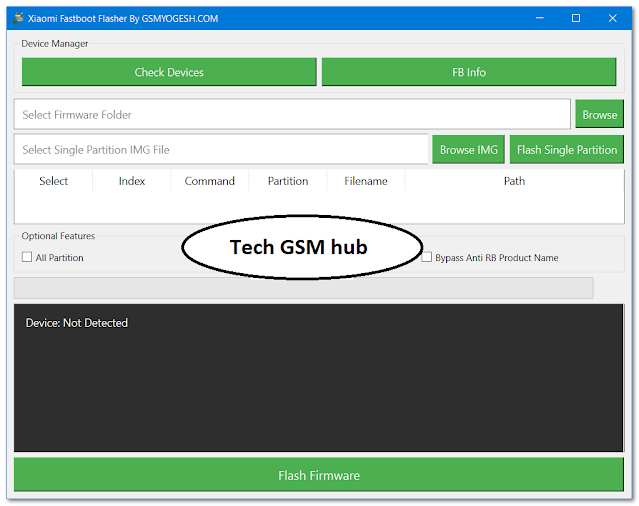Click the Command column header
Viewport: 639px width, 506px height.
209,181
